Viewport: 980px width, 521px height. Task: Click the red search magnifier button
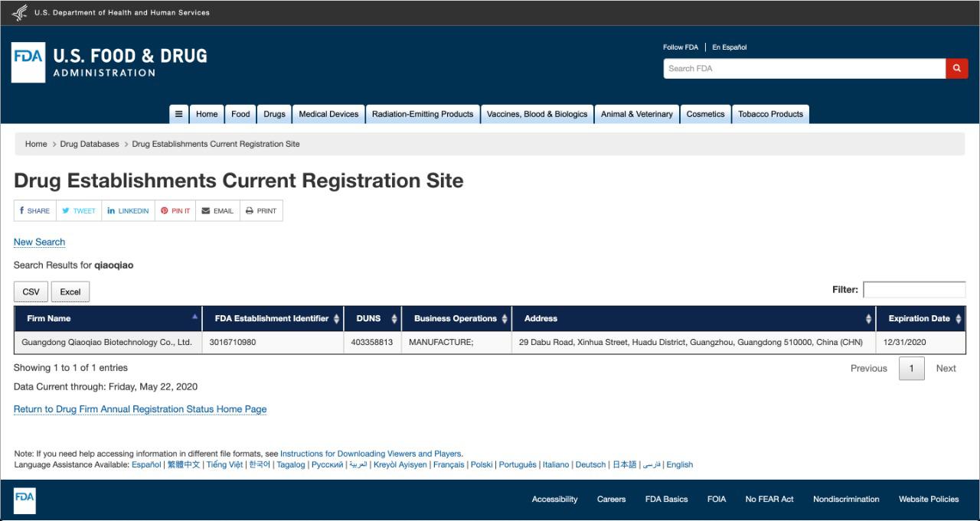click(x=957, y=68)
